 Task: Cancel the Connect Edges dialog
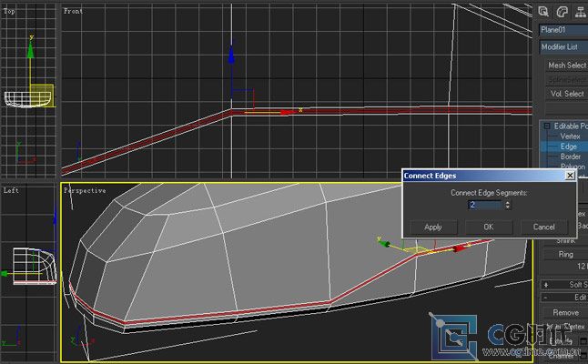click(x=543, y=227)
